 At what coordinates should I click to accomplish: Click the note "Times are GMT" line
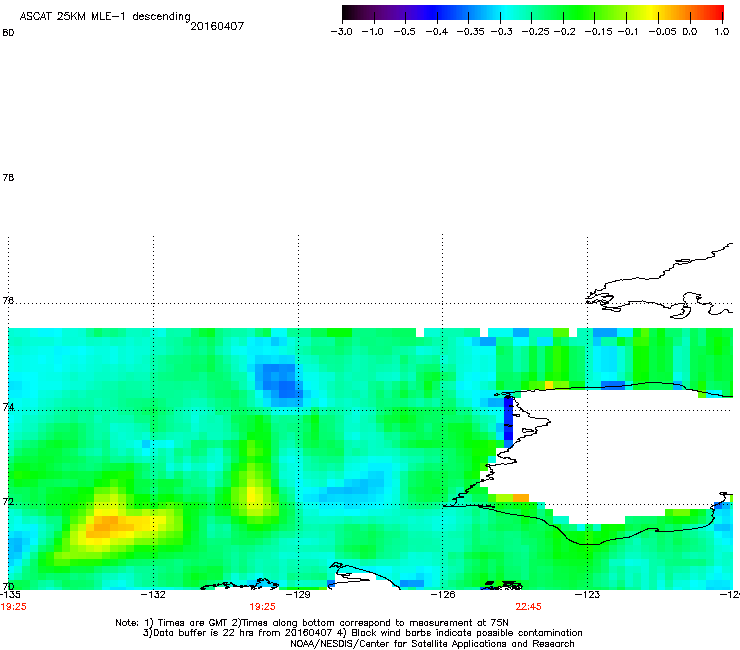point(312,623)
